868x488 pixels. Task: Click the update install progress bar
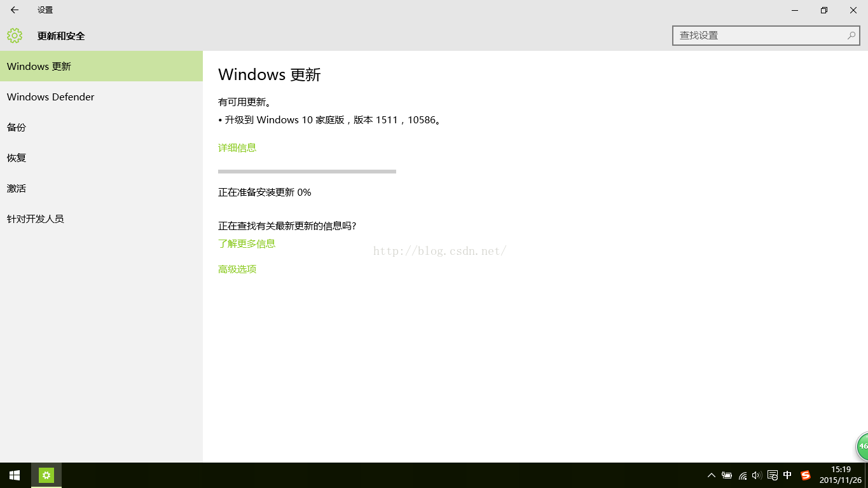click(x=307, y=172)
